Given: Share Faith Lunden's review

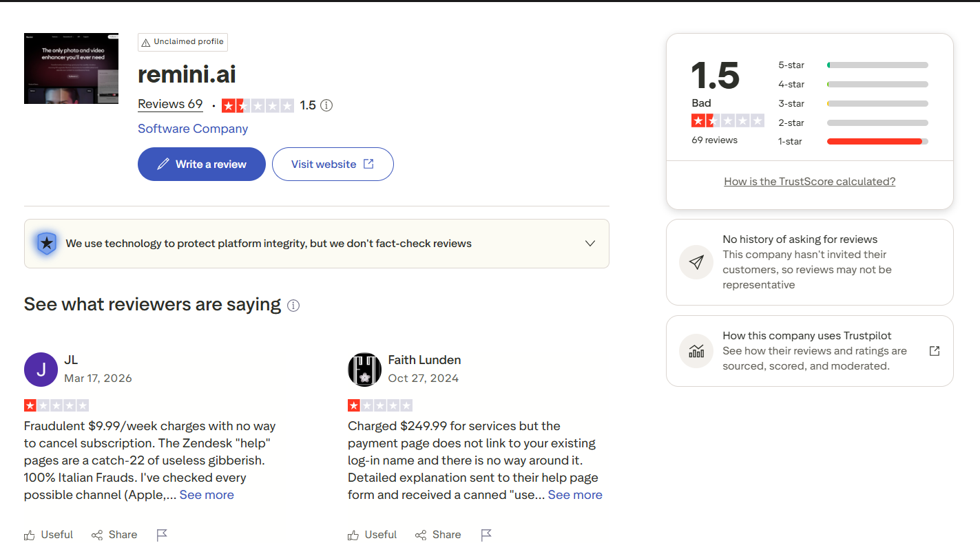Looking at the screenshot, I should tap(438, 535).
